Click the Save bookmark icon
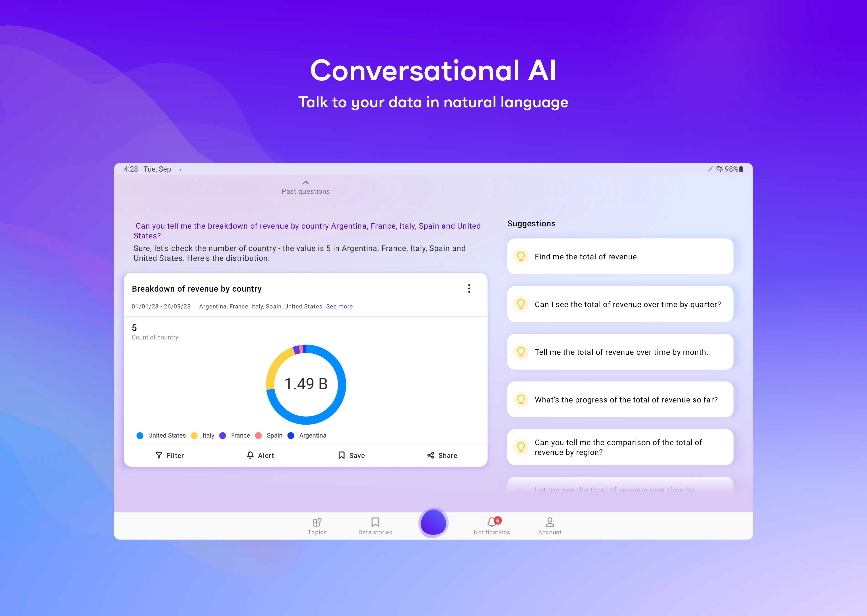This screenshot has height=616, width=867. pos(341,455)
